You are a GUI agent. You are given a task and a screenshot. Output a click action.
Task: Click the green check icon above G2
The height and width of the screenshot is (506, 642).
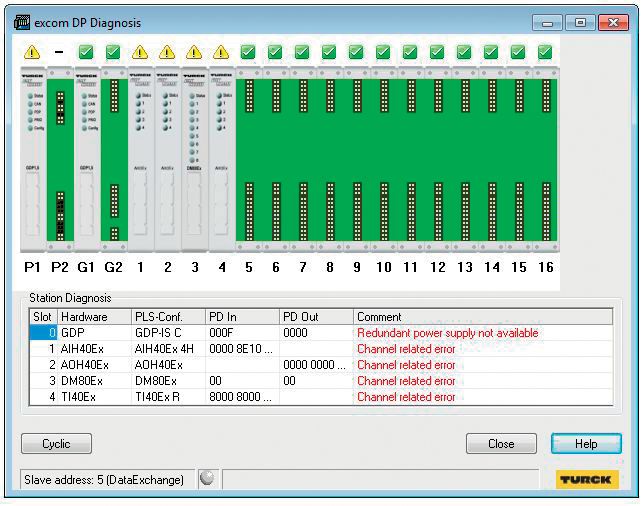click(x=113, y=52)
